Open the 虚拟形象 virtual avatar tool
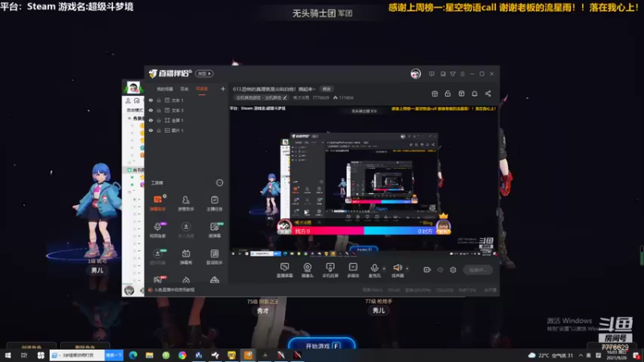The height and width of the screenshot is (362, 644). pyautogui.click(x=157, y=257)
